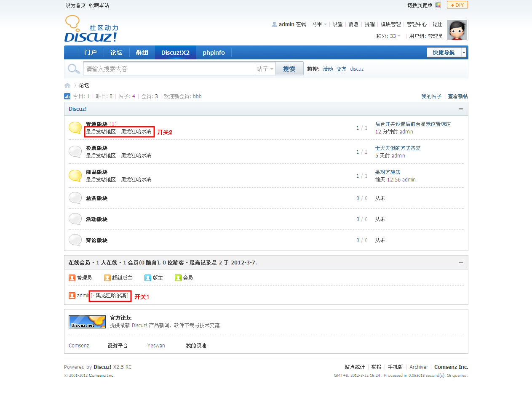Click the 普通版块 forum bubble icon
This screenshot has width=532, height=400.
click(x=75, y=128)
